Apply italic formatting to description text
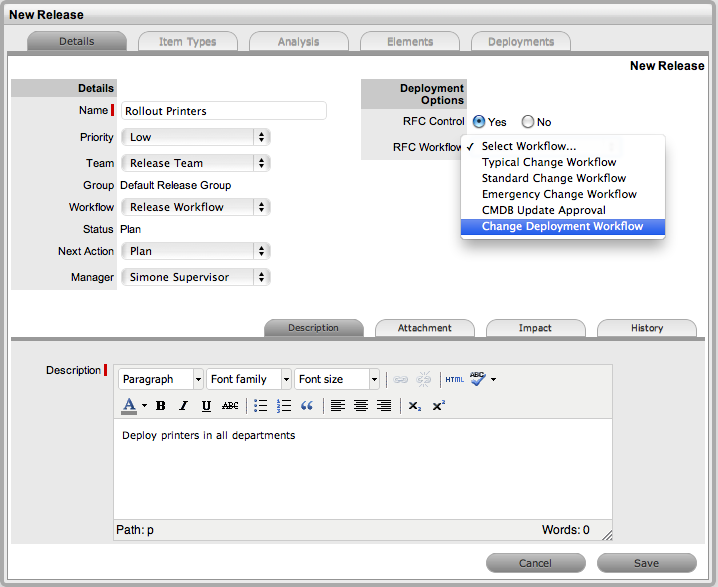 (x=183, y=405)
